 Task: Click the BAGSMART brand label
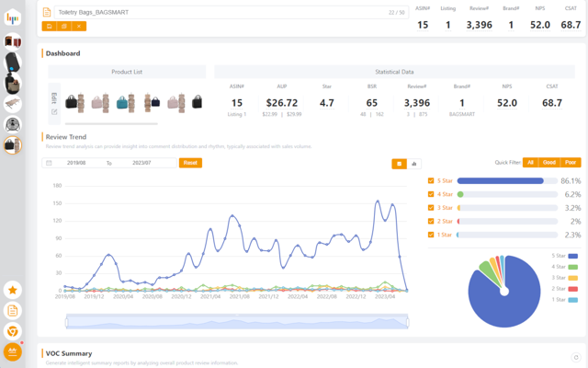[x=462, y=114]
